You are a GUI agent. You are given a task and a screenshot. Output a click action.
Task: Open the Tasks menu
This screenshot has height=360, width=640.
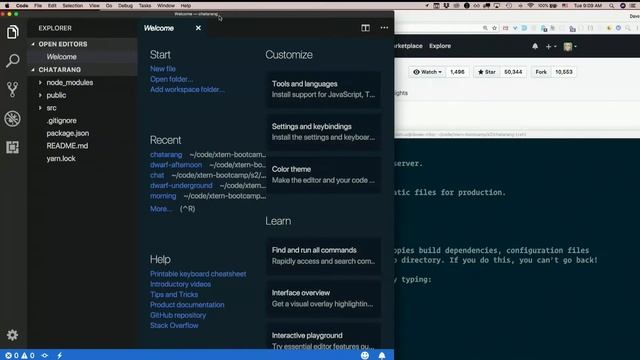145,6
